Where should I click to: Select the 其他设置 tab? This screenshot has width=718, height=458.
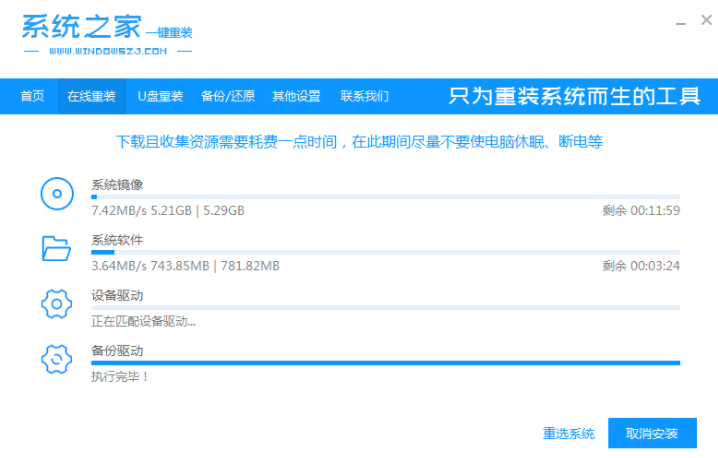[297, 97]
